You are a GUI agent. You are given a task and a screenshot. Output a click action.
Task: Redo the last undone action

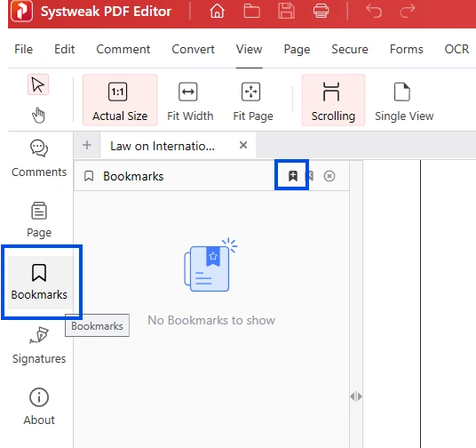click(x=408, y=12)
